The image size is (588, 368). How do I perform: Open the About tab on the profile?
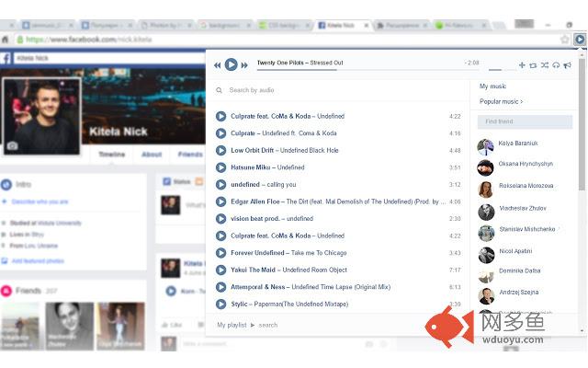[152, 155]
